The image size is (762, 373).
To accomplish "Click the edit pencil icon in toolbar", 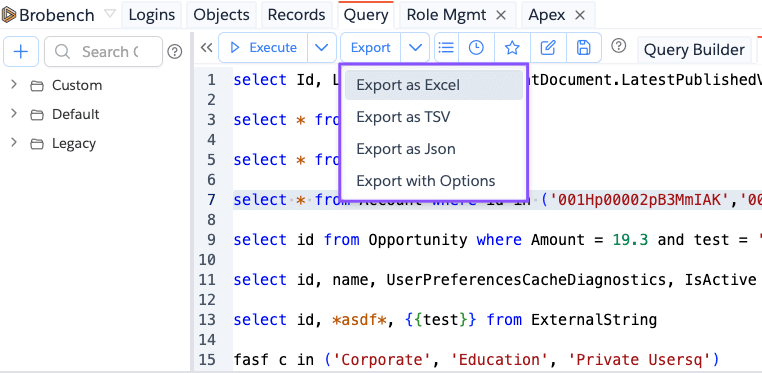I will click(x=548, y=48).
